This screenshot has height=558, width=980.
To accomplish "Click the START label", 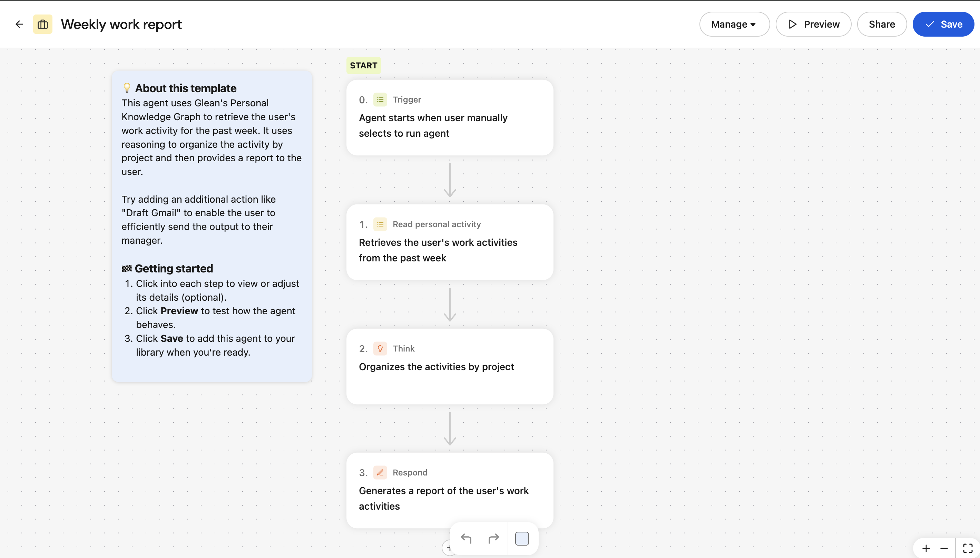I will pyautogui.click(x=363, y=66).
